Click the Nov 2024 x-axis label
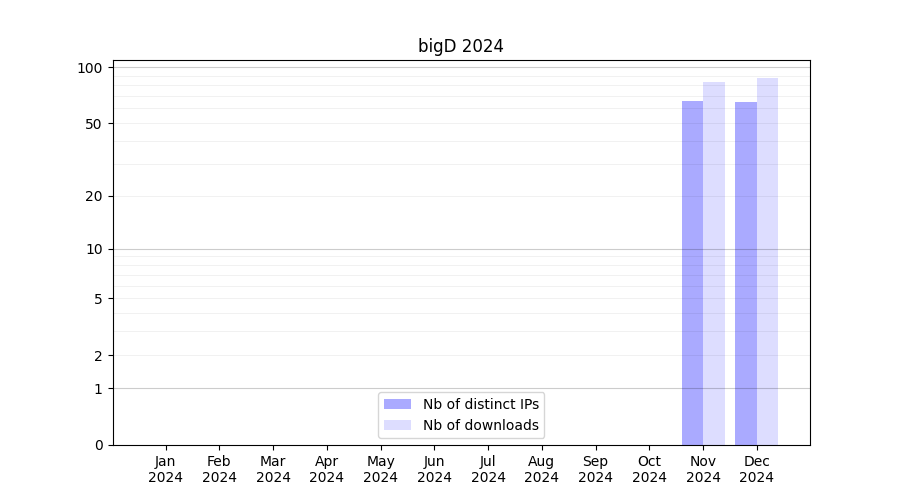The image size is (900, 500). click(x=703, y=469)
